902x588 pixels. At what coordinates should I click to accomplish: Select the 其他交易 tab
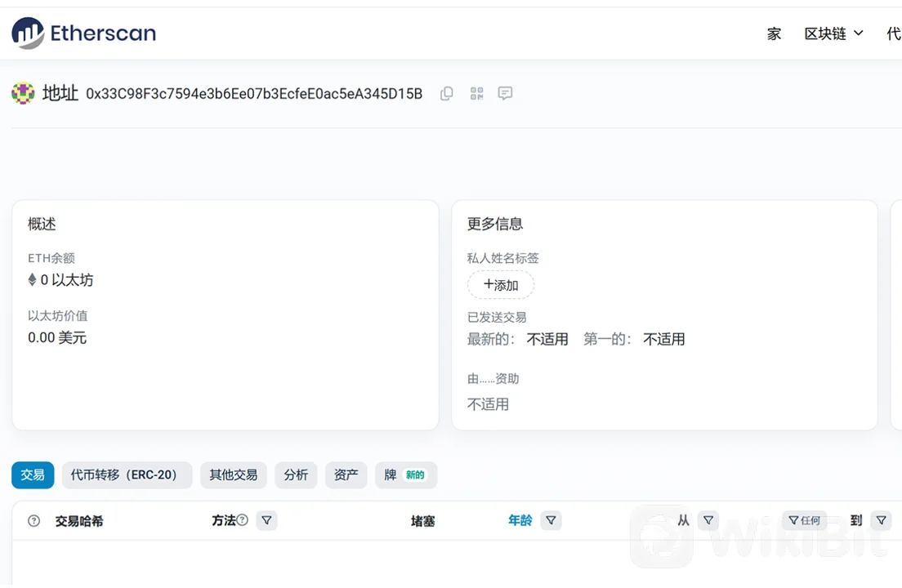pos(233,474)
